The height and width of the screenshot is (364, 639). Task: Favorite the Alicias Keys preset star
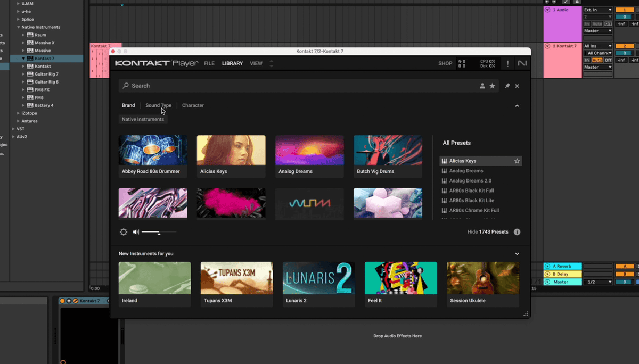[517, 161]
